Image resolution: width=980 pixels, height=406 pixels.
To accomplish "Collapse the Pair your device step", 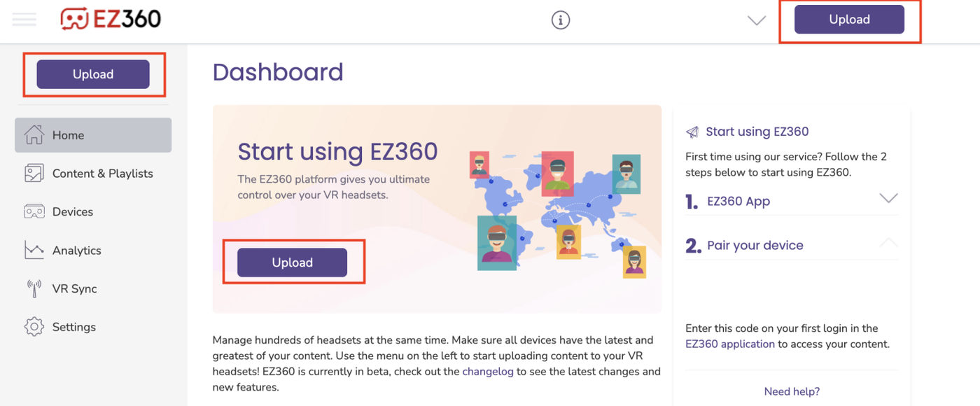I will pyautogui.click(x=888, y=243).
